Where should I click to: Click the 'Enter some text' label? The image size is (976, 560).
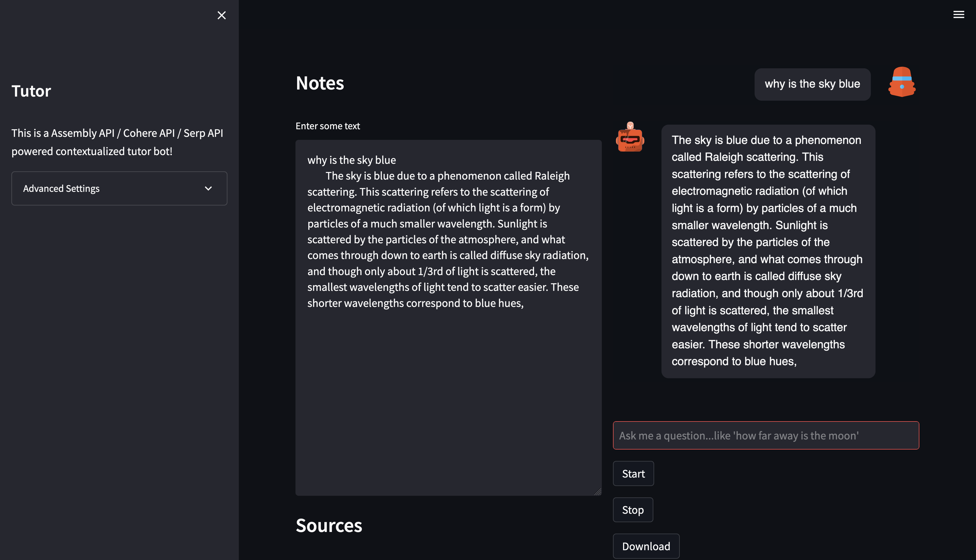pos(328,126)
